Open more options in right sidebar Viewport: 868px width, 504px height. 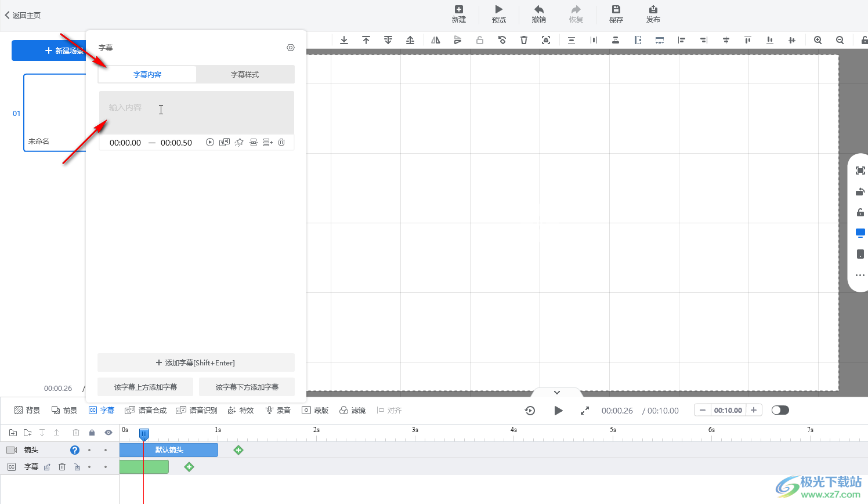point(860,275)
